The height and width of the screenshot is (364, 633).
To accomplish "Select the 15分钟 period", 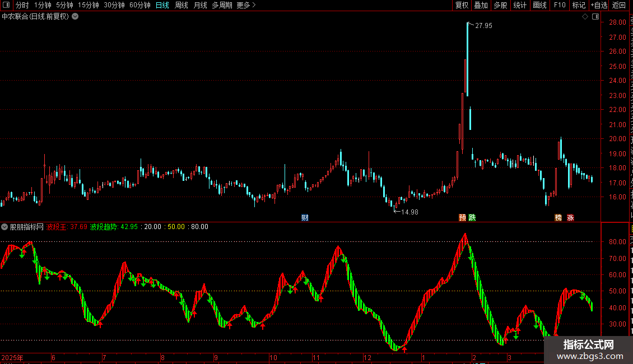I will point(89,5).
